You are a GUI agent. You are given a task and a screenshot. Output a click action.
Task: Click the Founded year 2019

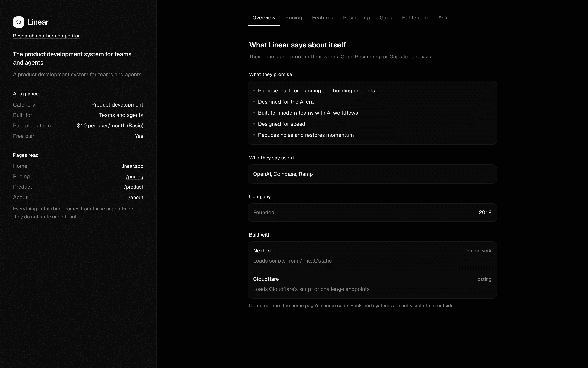(485, 212)
